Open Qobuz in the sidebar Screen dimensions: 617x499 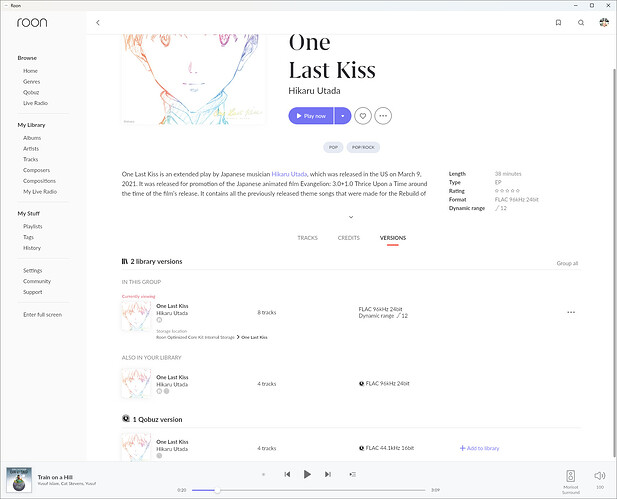click(x=31, y=92)
